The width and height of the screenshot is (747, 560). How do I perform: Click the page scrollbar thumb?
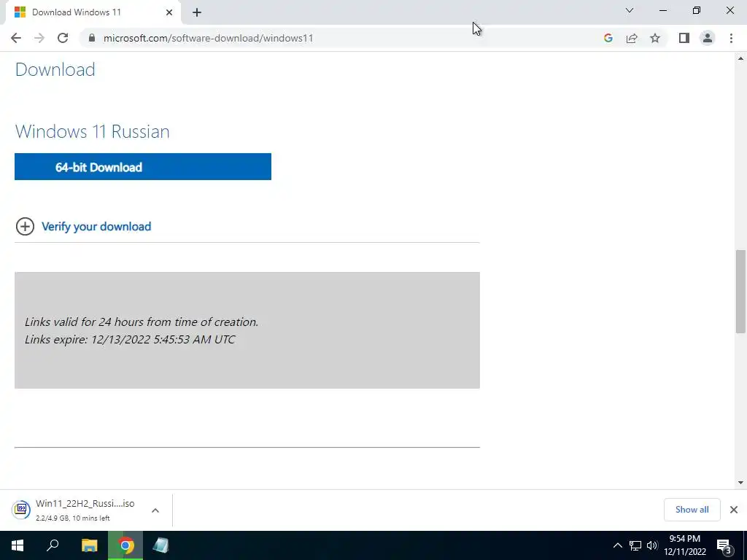(740, 292)
